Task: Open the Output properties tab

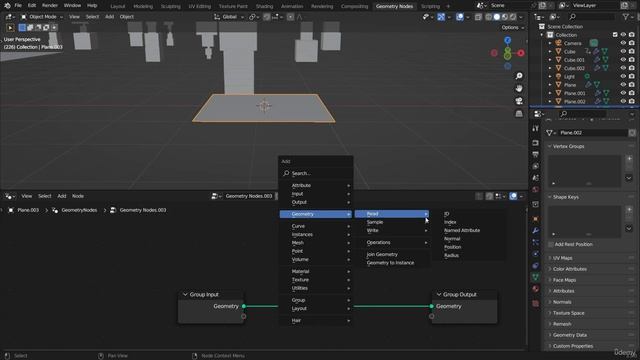Action: pos(536,155)
